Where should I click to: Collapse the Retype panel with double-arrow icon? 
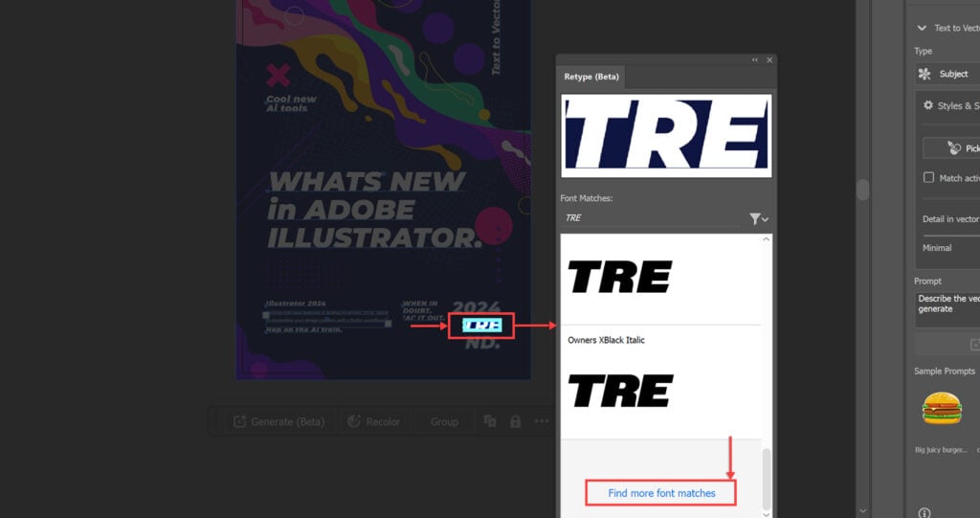(755, 60)
